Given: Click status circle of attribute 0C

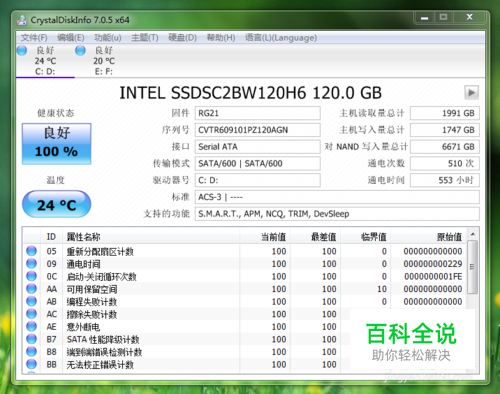Looking at the screenshot, I should [x=32, y=276].
